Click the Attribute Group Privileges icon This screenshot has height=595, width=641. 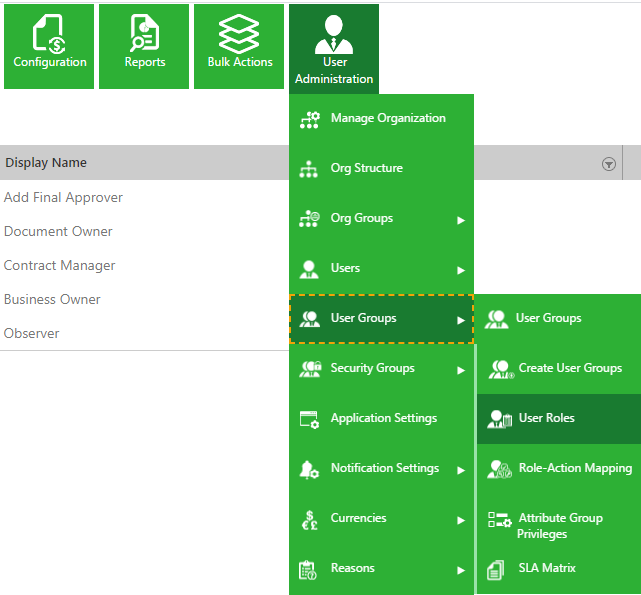(498, 520)
